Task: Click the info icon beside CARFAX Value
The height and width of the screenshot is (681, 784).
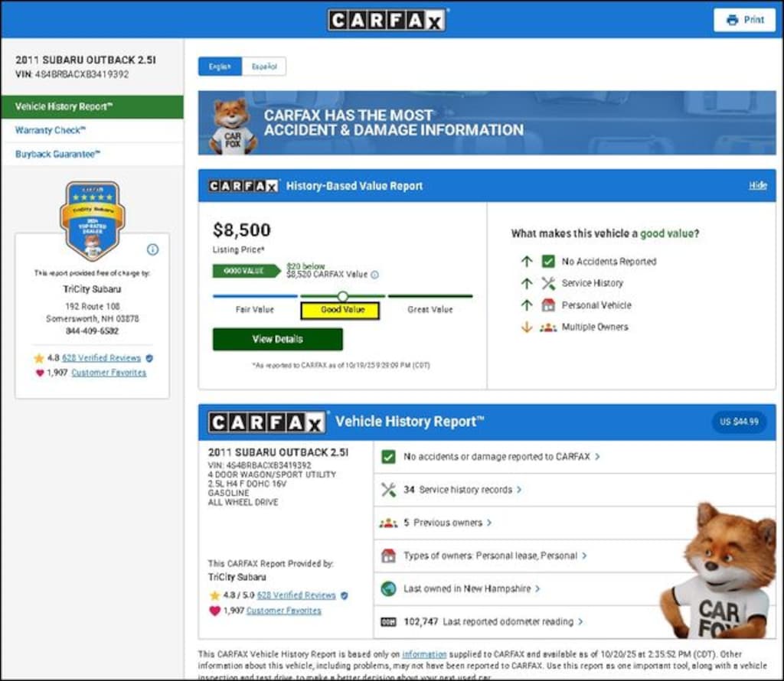Action: tap(374, 275)
